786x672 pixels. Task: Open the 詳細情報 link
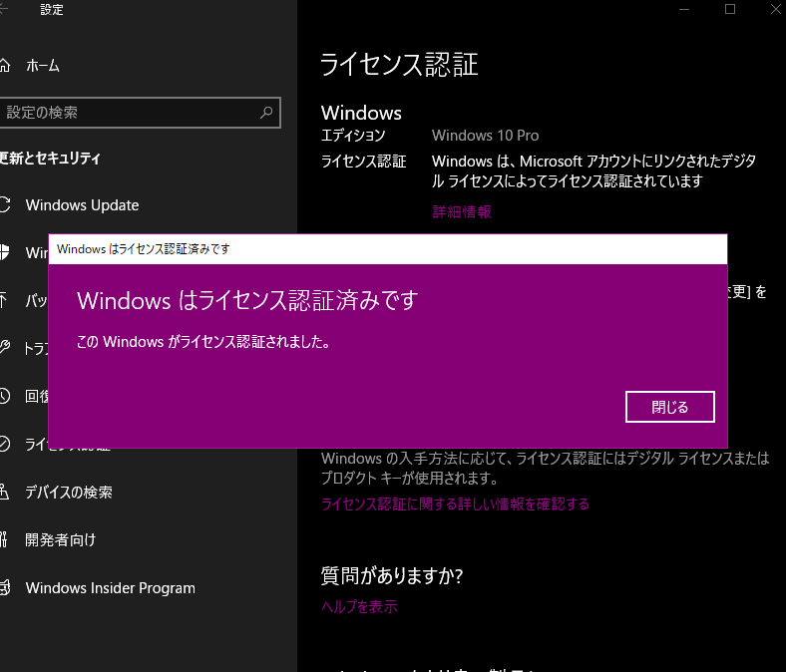click(x=462, y=211)
